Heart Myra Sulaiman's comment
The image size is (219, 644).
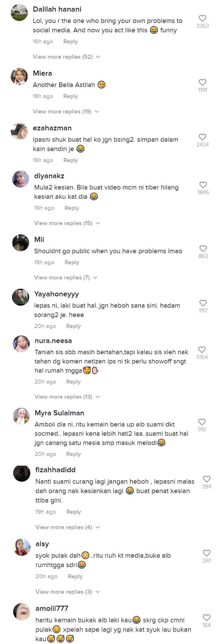[202, 422]
